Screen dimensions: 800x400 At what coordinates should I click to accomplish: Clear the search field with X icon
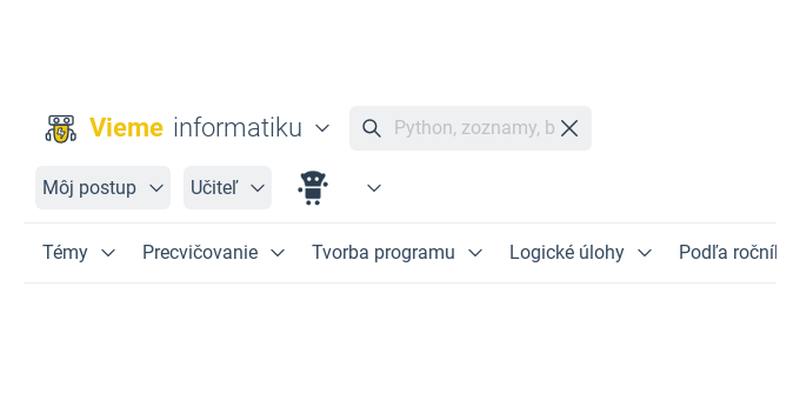tap(569, 128)
